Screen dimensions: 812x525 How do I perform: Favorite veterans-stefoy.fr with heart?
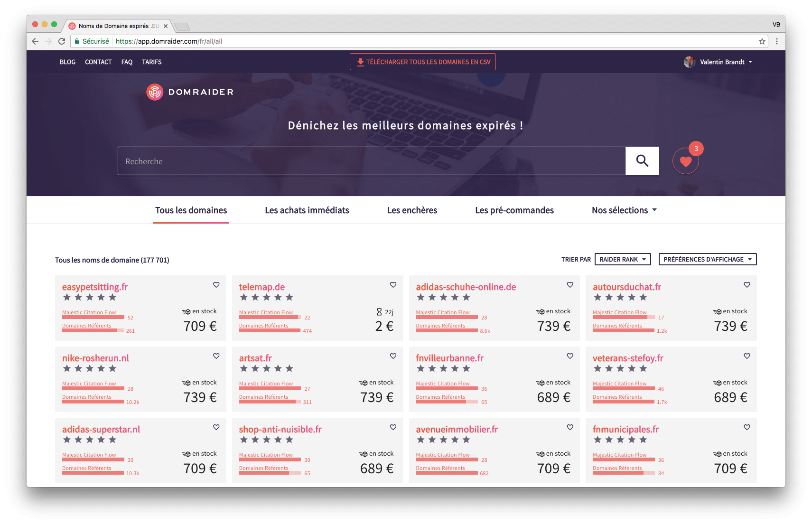point(747,356)
